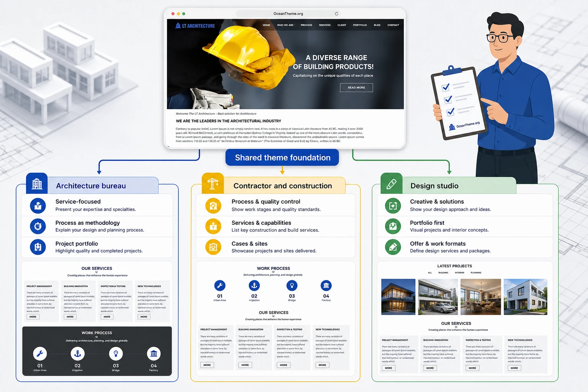Screen dimensions: 588x392
Task: Click the Process & quality control yellow icon
Action: pyautogui.click(x=213, y=206)
